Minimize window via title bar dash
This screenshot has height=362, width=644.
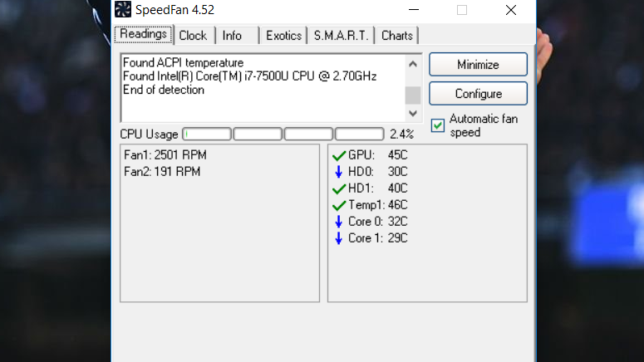click(x=414, y=10)
